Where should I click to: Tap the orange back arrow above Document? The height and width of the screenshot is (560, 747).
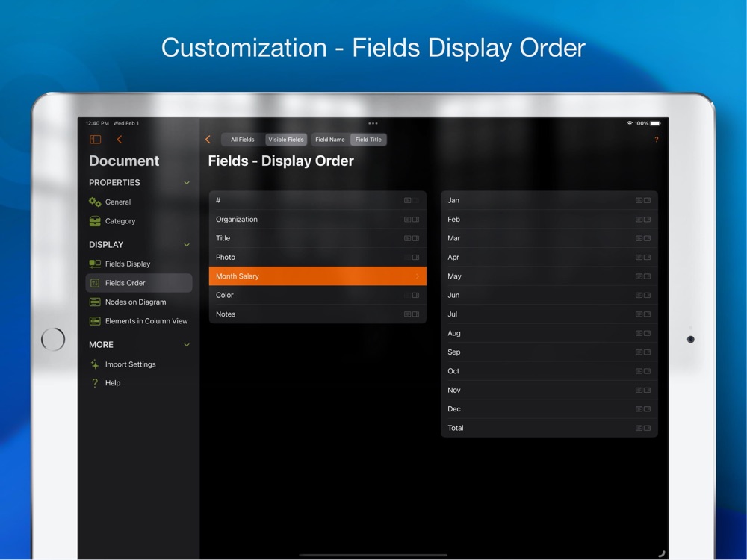coord(119,139)
